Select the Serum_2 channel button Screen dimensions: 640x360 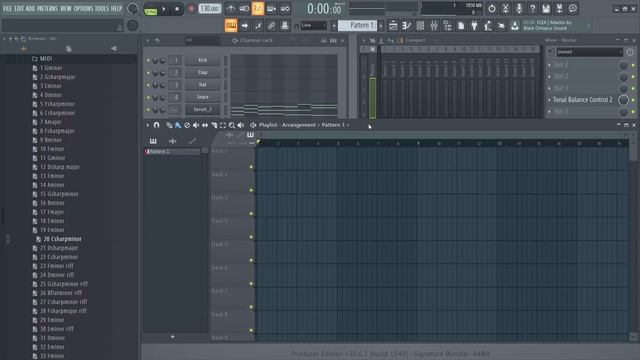pyautogui.click(x=202, y=109)
